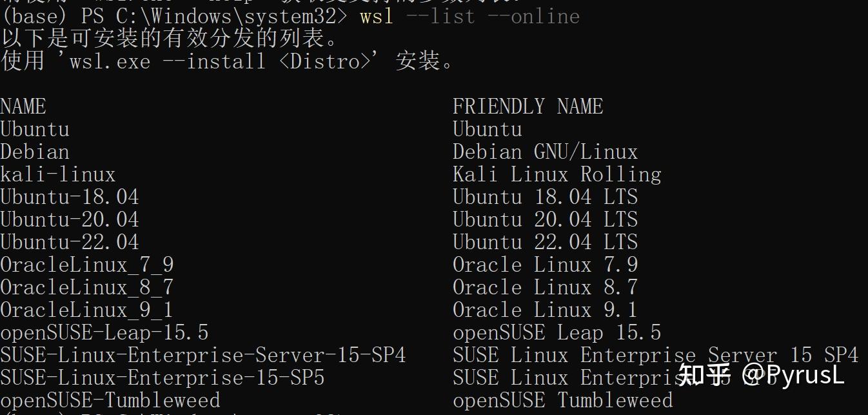Click 'Oracle Linux 9.1' friendly name
The height and width of the screenshot is (415, 868).
tap(545, 310)
